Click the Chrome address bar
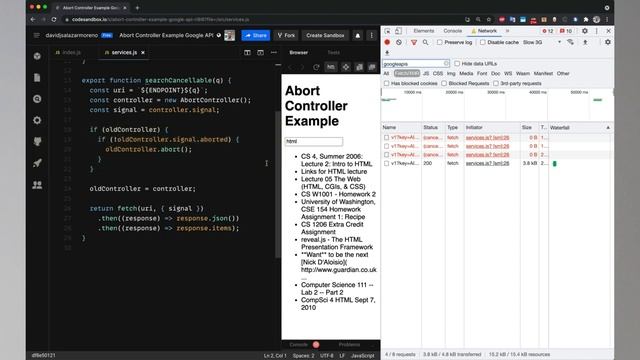 click(x=261, y=19)
